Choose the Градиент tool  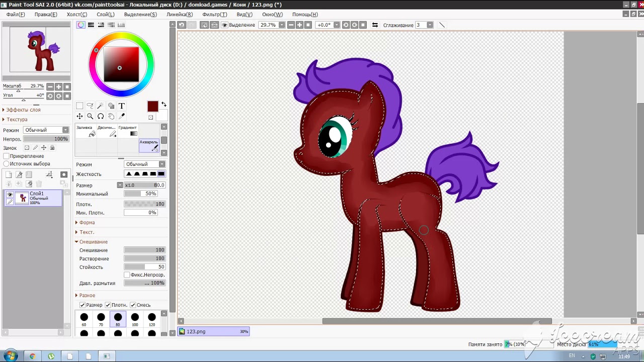pos(128,131)
